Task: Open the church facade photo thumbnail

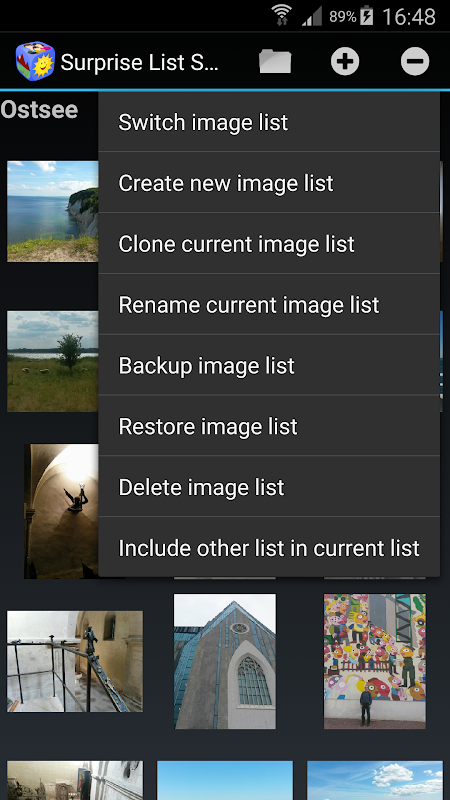Action: (224, 661)
